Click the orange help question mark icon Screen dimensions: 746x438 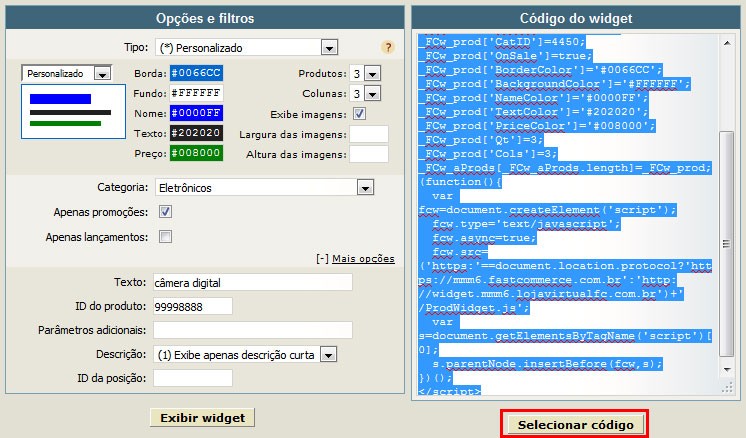pos(388,47)
